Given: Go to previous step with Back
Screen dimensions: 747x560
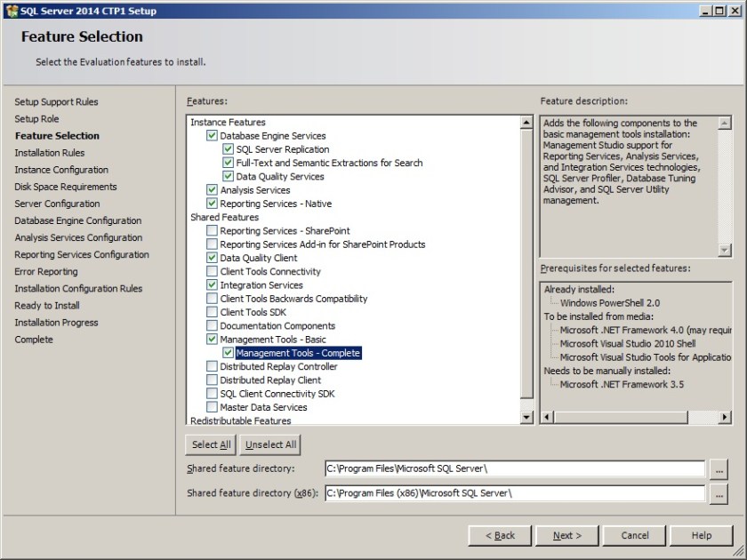Looking at the screenshot, I should [x=499, y=535].
